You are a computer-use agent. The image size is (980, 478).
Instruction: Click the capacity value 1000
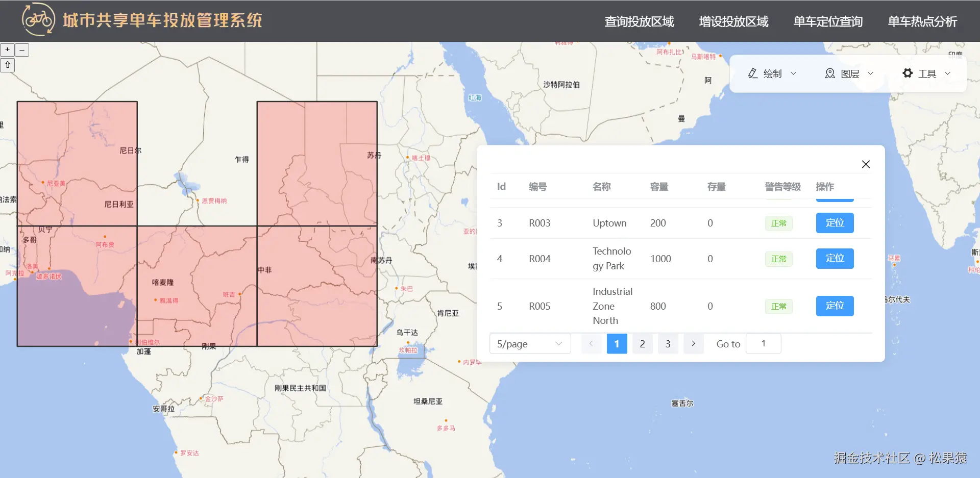tap(660, 259)
